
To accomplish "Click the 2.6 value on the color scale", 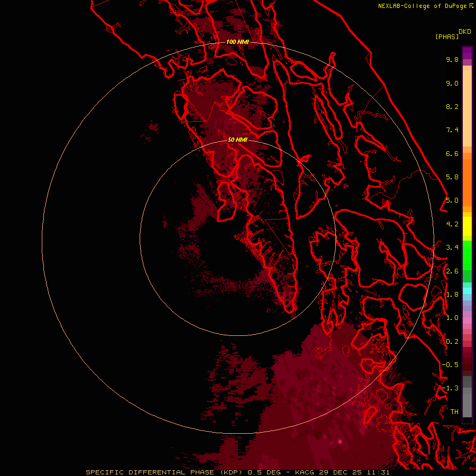I will (452, 271).
